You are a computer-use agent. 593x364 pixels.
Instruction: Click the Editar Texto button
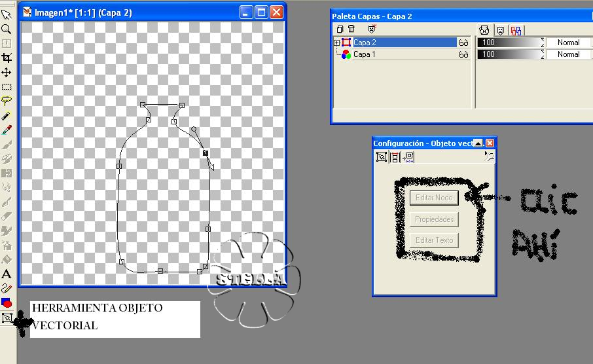(434, 240)
